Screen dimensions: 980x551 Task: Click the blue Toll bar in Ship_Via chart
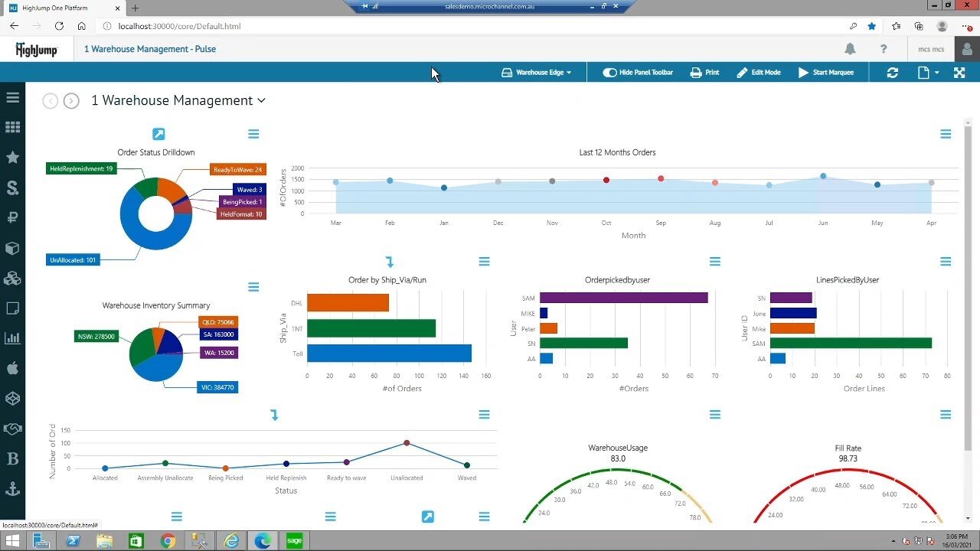(x=389, y=354)
